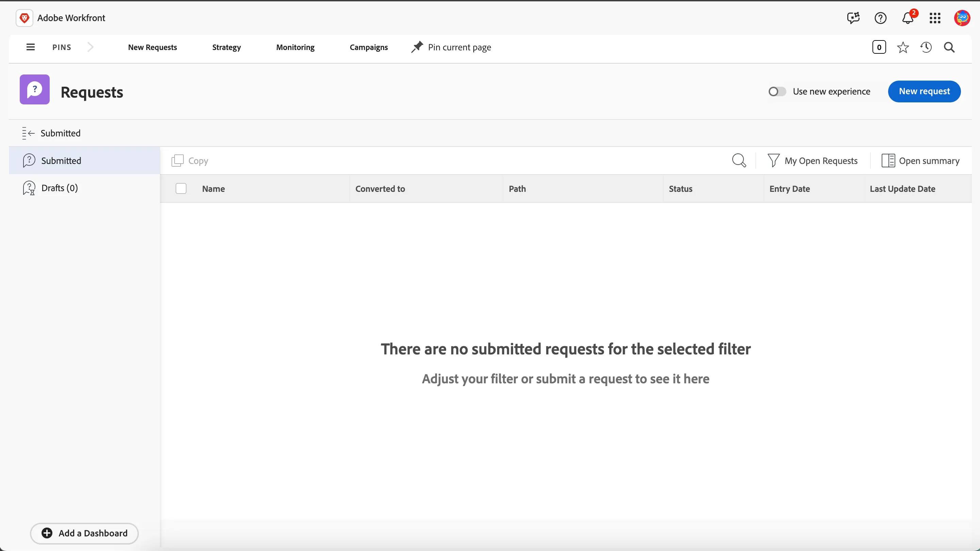
Task: Select Drafts (0) in left panel
Action: [84, 188]
